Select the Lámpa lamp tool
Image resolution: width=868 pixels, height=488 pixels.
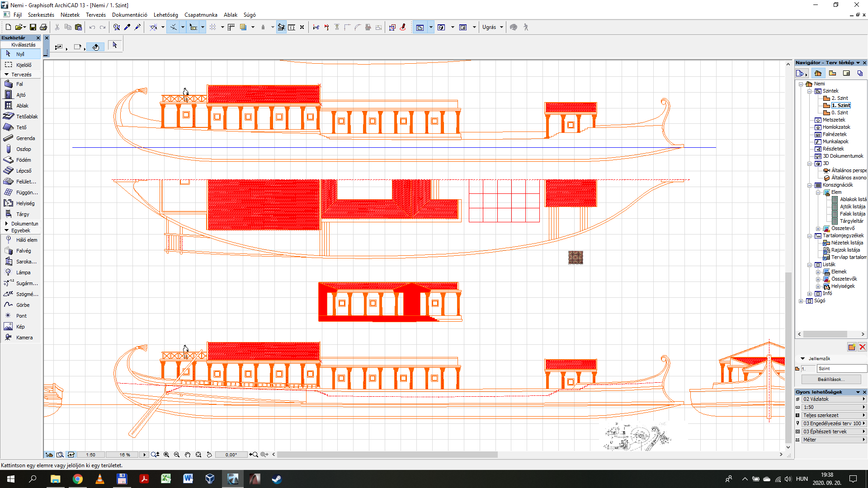(21, 272)
